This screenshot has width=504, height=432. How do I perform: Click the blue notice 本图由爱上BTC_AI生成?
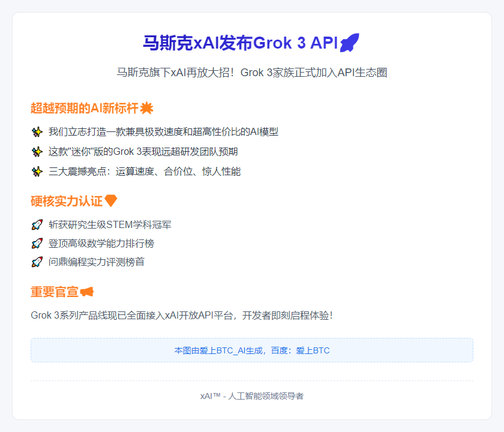click(252, 350)
